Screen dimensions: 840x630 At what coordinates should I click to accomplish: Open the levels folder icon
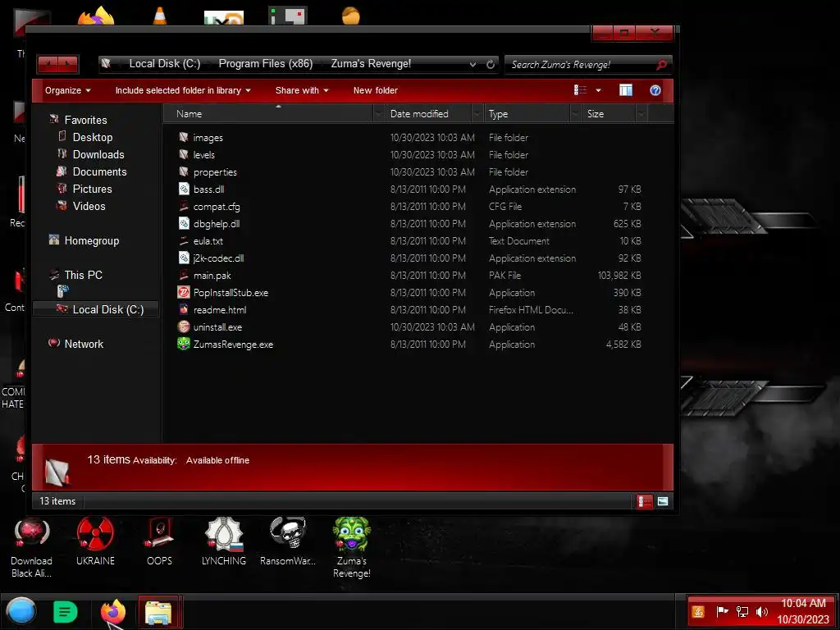(x=184, y=154)
